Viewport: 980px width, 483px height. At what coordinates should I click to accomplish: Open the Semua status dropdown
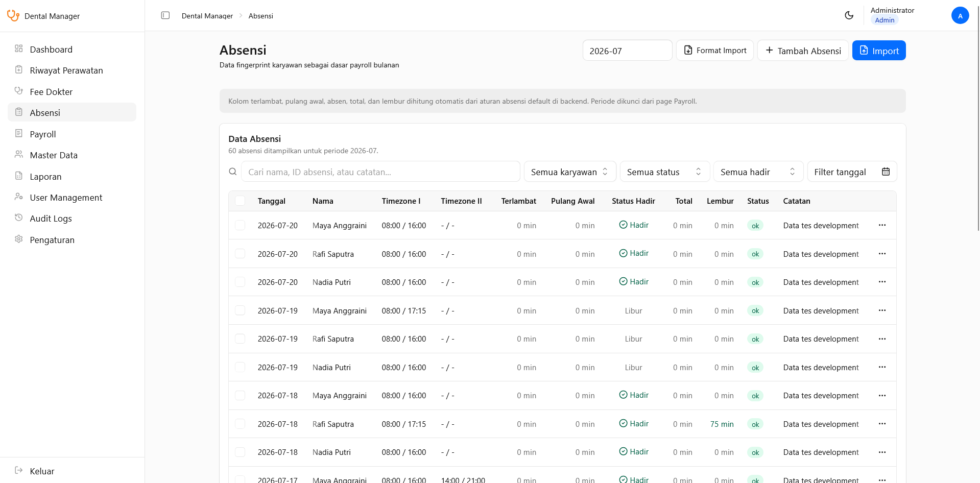[665, 172]
